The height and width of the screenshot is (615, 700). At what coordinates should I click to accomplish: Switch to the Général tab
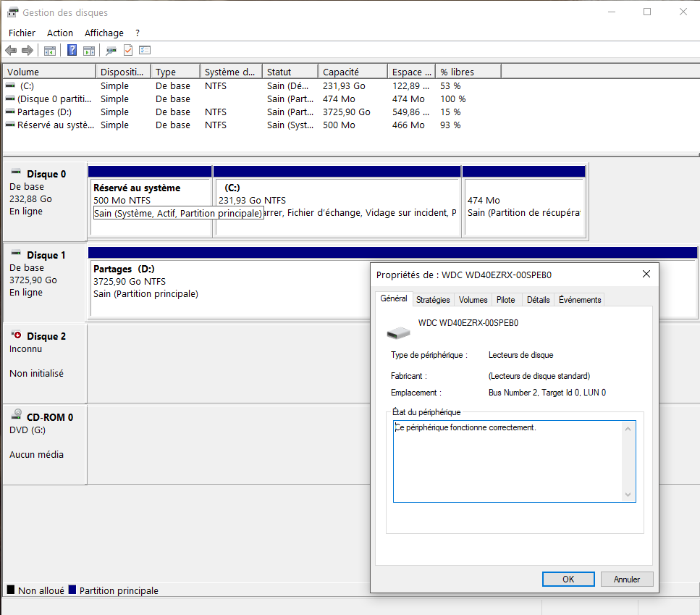click(394, 298)
